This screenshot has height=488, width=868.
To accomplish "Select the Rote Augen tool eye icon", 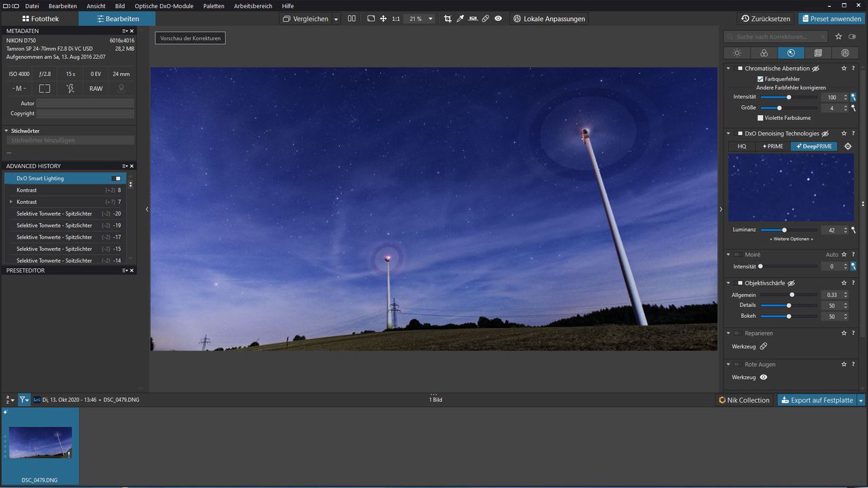I will 763,378.
